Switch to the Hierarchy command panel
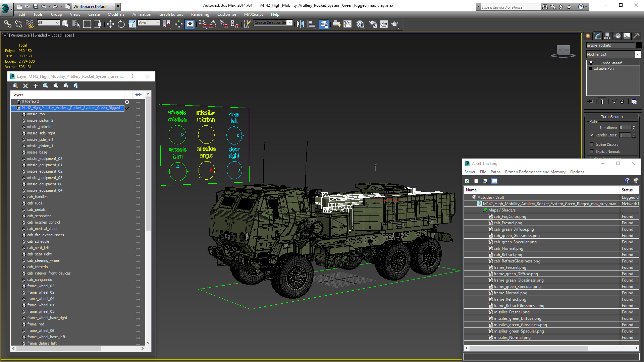Image resolution: width=644 pixels, height=362 pixels. click(607, 36)
